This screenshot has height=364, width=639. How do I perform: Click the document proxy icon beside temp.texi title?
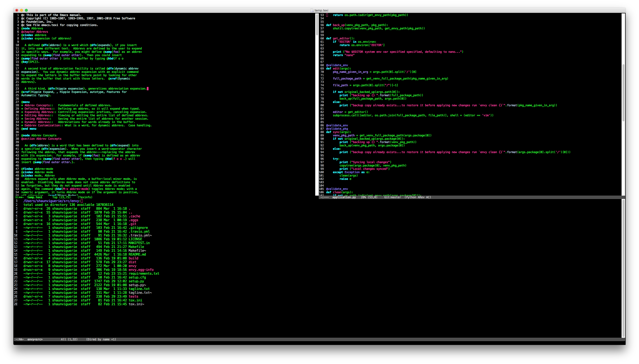point(312,10)
